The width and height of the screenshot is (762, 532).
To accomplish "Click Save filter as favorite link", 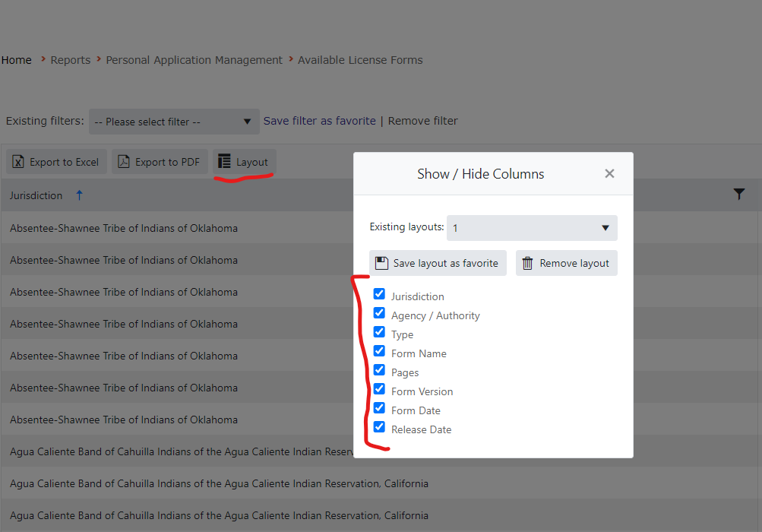I will (x=320, y=121).
